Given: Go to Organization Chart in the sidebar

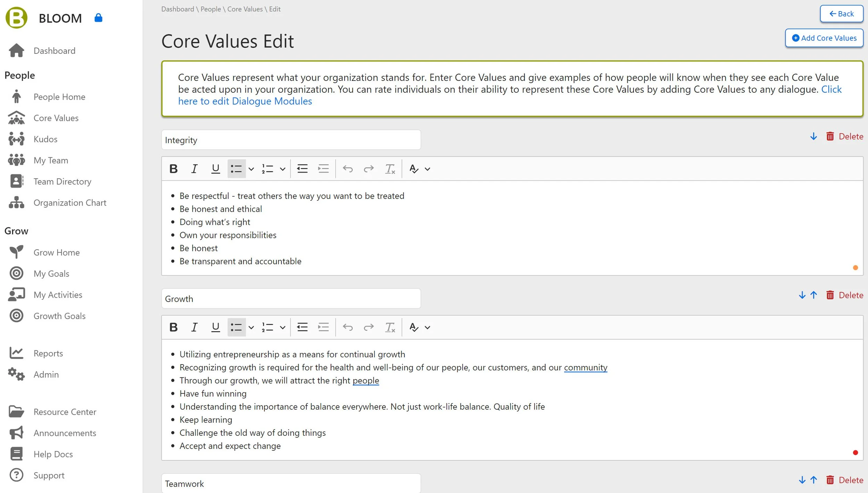Looking at the screenshot, I should coord(70,203).
